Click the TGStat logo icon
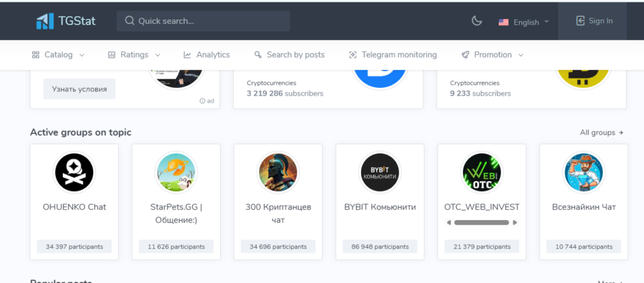 45,21
